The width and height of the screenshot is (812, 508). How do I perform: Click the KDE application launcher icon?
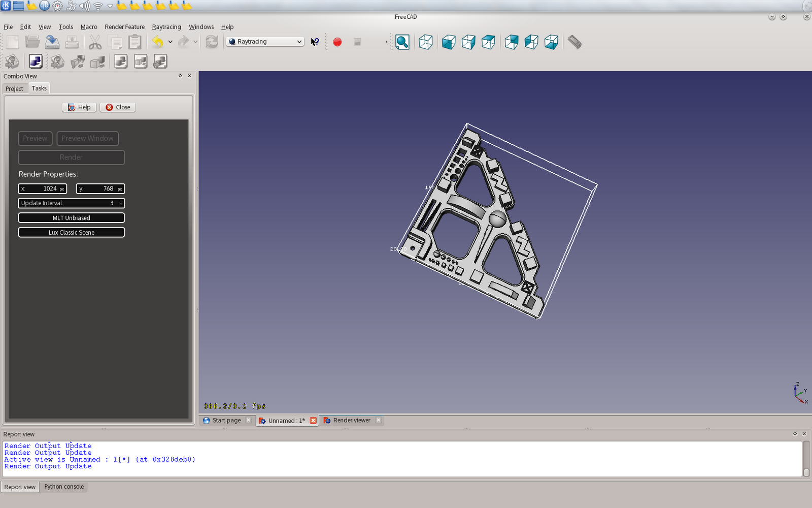coord(6,6)
